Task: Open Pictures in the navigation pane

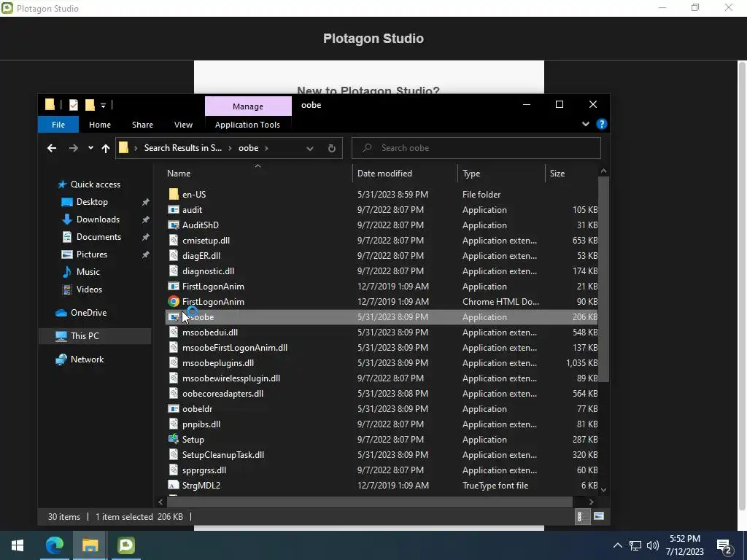Action: pyautogui.click(x=91, y=254)
